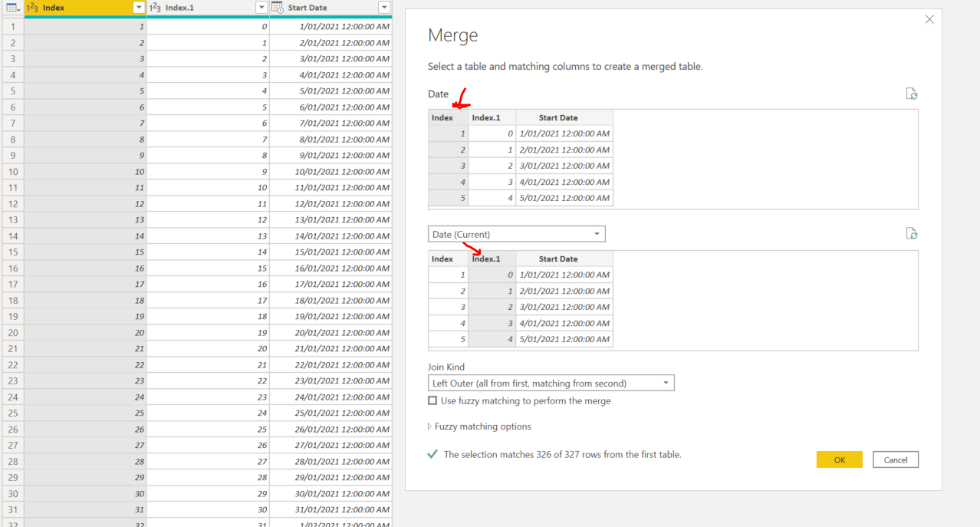Screen dimensions: 980x527
Task: Click cell 15/01/2021 12:00:00 AM in main grid
Action: 331,252
